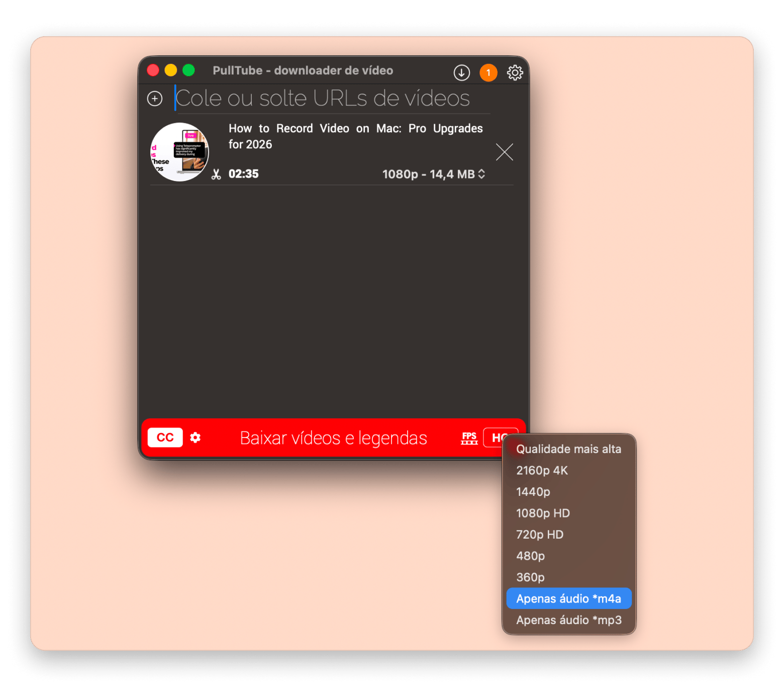Close the PullTube window with red button

pos(153,70)
